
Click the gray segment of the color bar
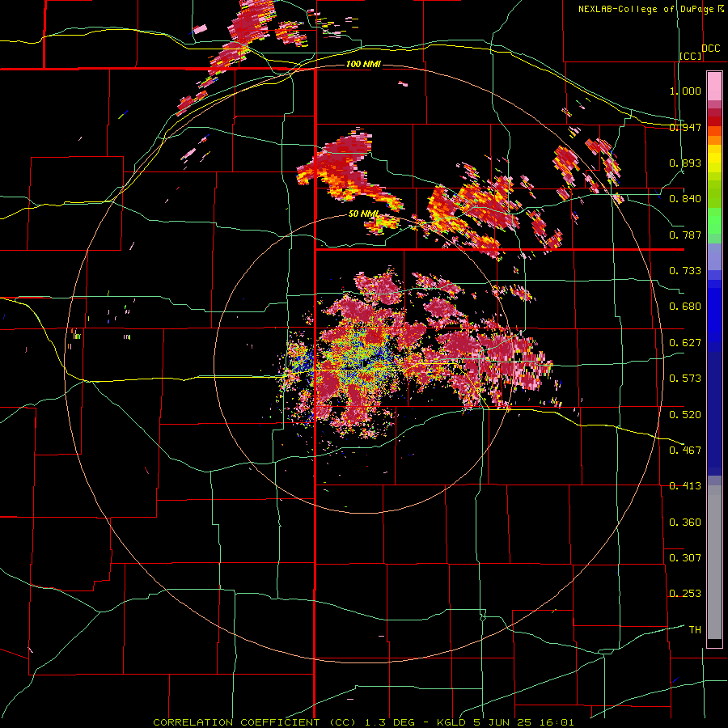tap(714, 562)
